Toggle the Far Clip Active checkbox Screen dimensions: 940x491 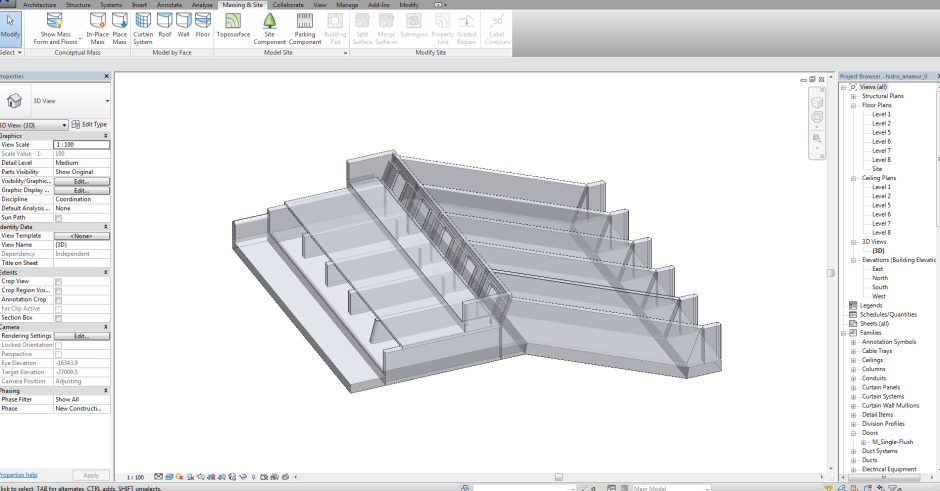[58, 309]
